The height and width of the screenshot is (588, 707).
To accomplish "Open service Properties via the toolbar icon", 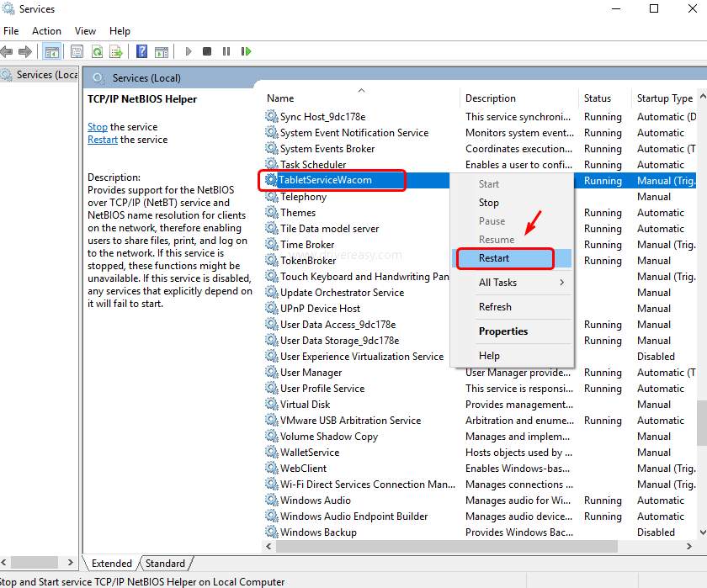I will (x=76, y=51).
